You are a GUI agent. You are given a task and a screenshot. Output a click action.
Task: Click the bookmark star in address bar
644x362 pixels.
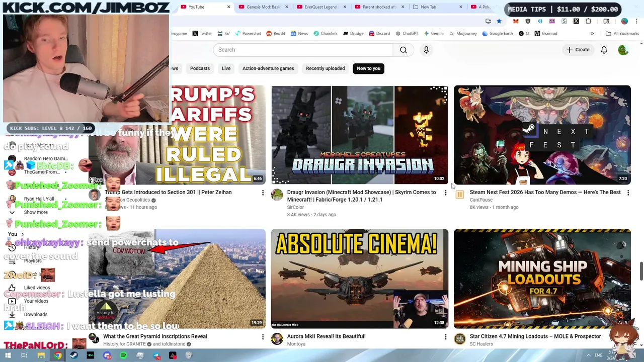(499, 21)
